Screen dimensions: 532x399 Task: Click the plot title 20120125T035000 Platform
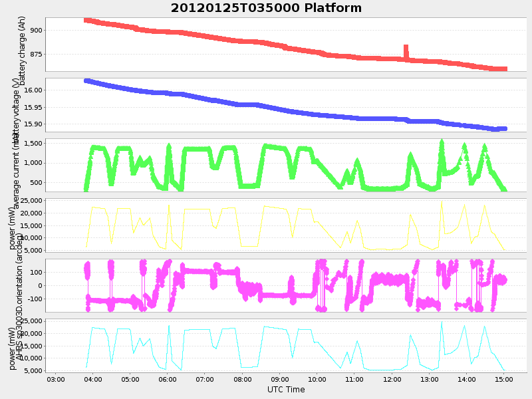pyautogui.click(x=265, y=8)
